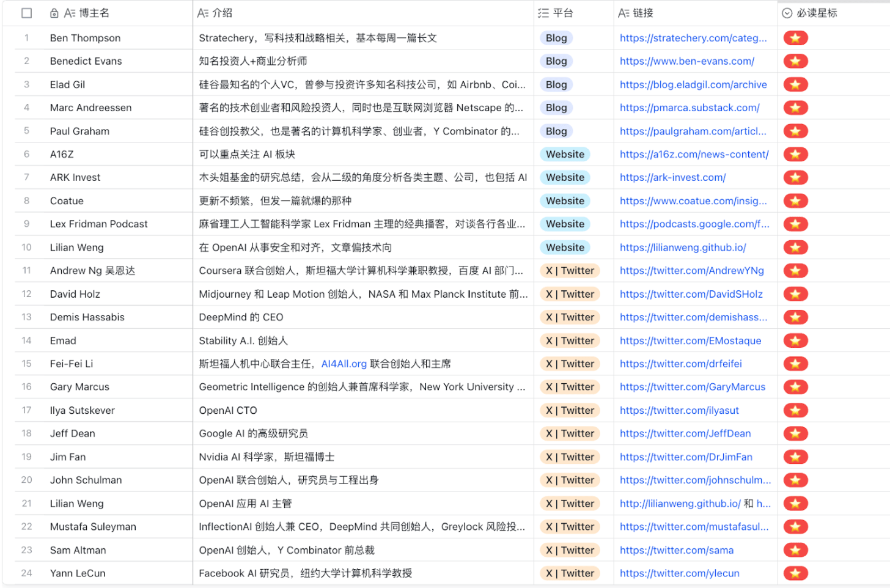
Task: Open the twitter.com/ylecun link
Action: (x=680, y=573)
